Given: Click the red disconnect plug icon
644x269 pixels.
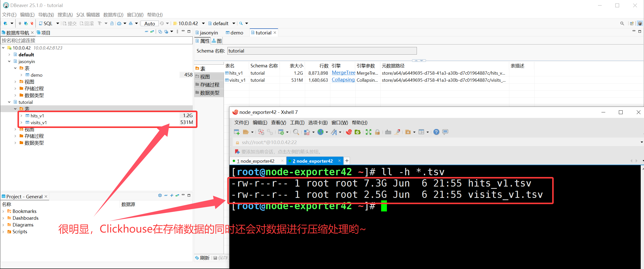Looking at the screenshot, I should [x=32, y=23].
